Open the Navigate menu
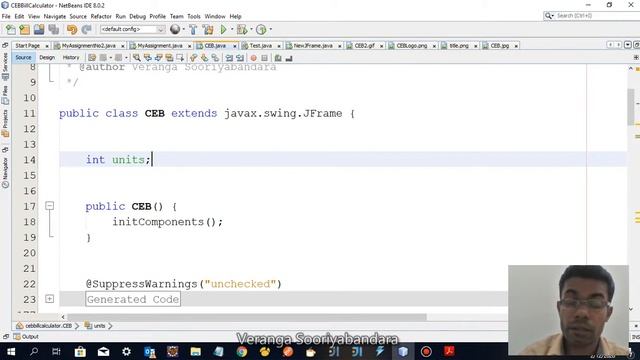The image size is (640, 360). pos(55,16)
